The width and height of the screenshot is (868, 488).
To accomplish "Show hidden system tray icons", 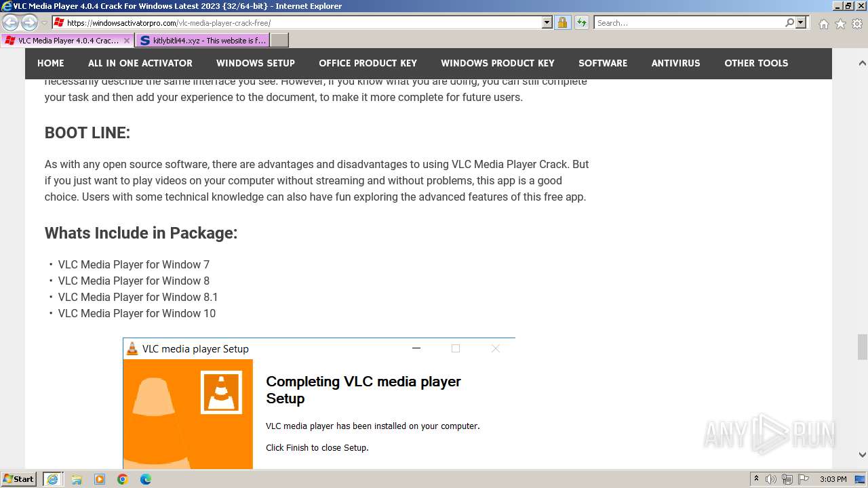I will [756, 479].
